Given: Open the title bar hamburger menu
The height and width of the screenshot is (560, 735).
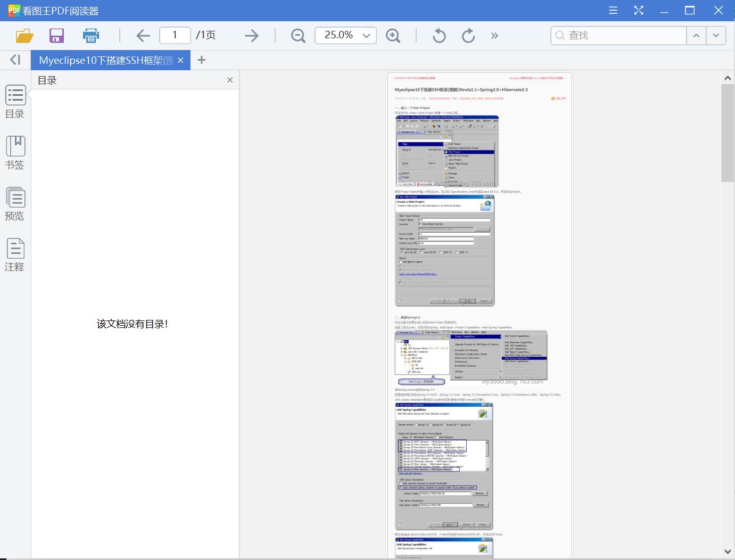Looking at the screenshot, I should point(613,10).
